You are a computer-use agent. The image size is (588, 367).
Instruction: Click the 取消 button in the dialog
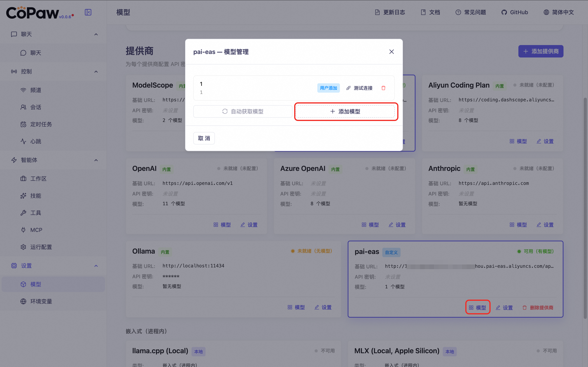[204, 138]
